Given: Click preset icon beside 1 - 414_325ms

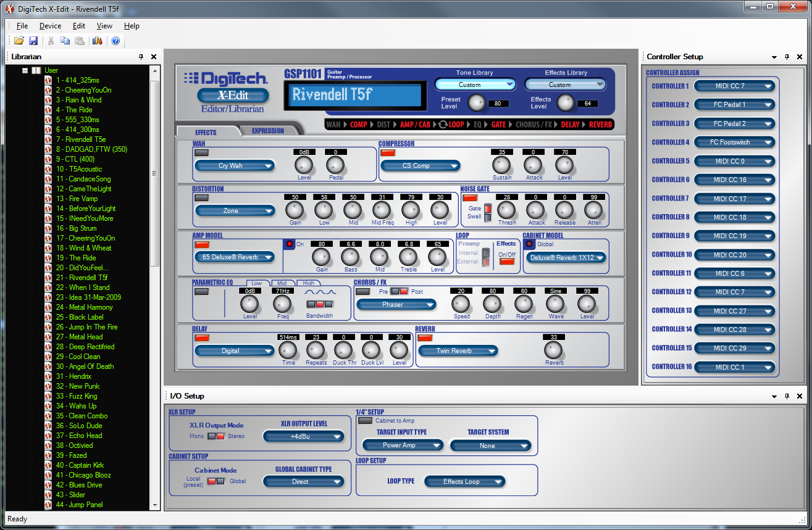Looking at the screenshot, I should click(x=48, y=80).
